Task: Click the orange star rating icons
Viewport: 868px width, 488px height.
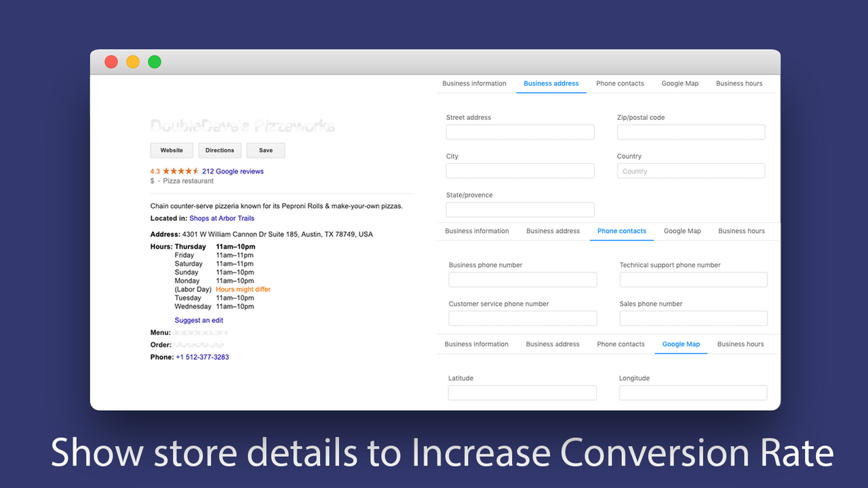Action: [x=181, y=171]
